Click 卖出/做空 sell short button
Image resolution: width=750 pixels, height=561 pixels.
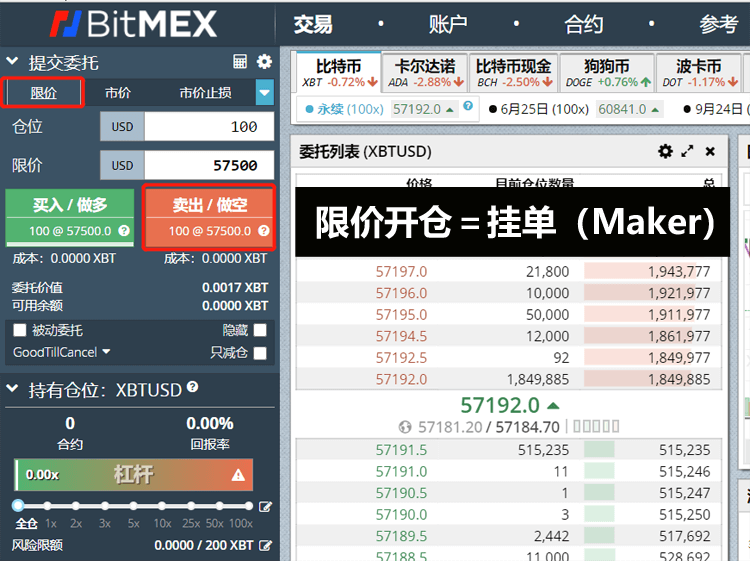[209, 217]
